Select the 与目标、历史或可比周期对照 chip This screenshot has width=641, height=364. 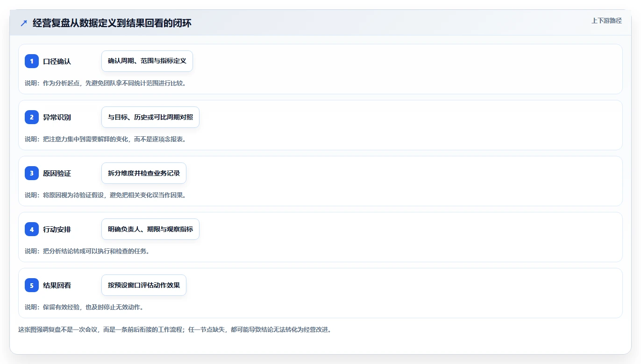(150, 117)
